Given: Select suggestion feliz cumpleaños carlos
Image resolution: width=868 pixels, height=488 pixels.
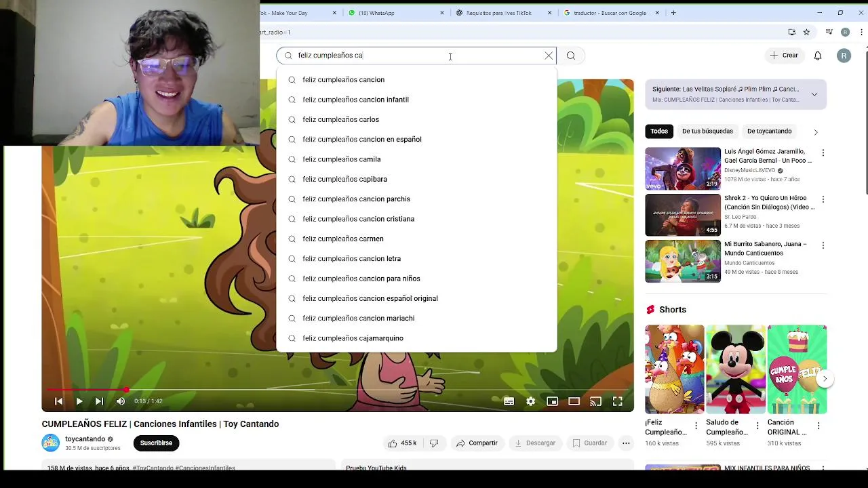Looking at the screenshot, I should click(416, 119).
